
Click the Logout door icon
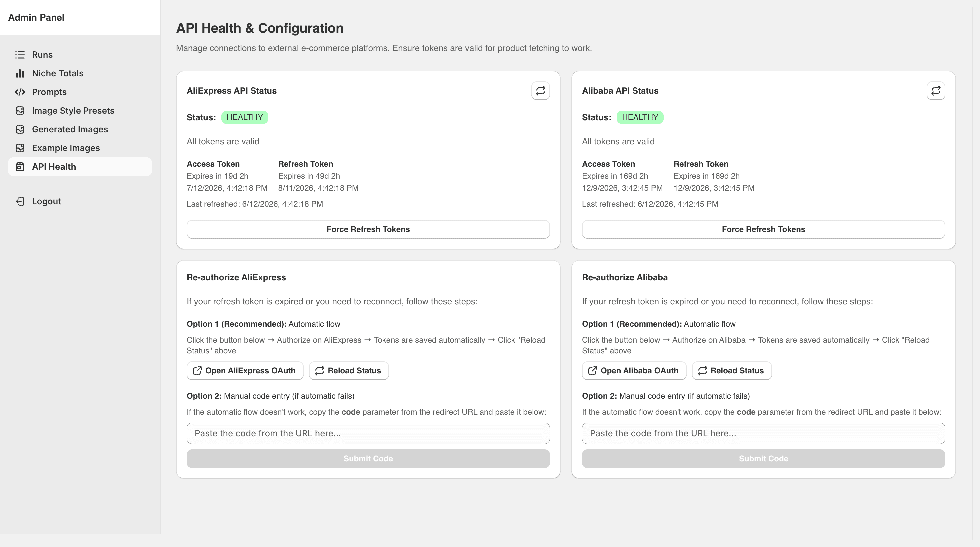point(20,201)
